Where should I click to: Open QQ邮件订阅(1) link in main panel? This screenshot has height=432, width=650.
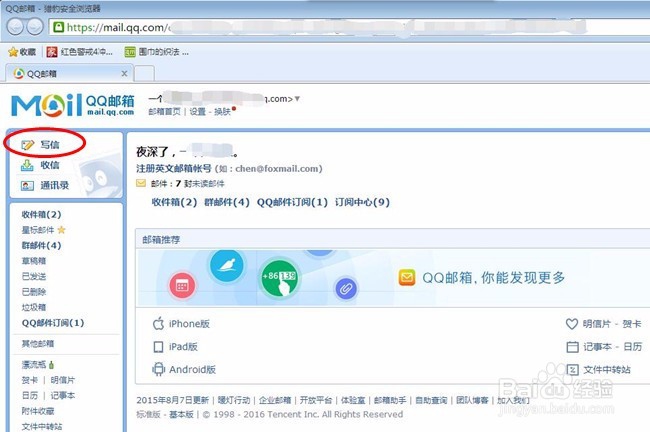pyautogui.click(x=292, y=202)
